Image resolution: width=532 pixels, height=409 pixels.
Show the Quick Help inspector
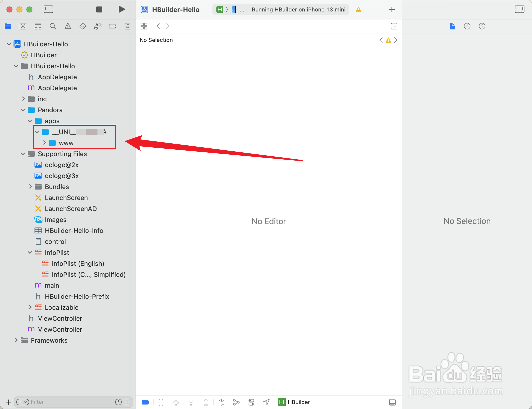482,26
